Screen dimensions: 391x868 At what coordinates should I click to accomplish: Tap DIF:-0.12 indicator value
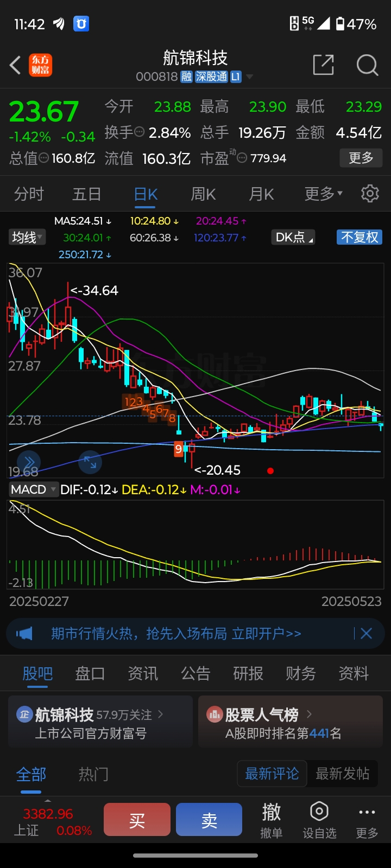click(89, 489)
